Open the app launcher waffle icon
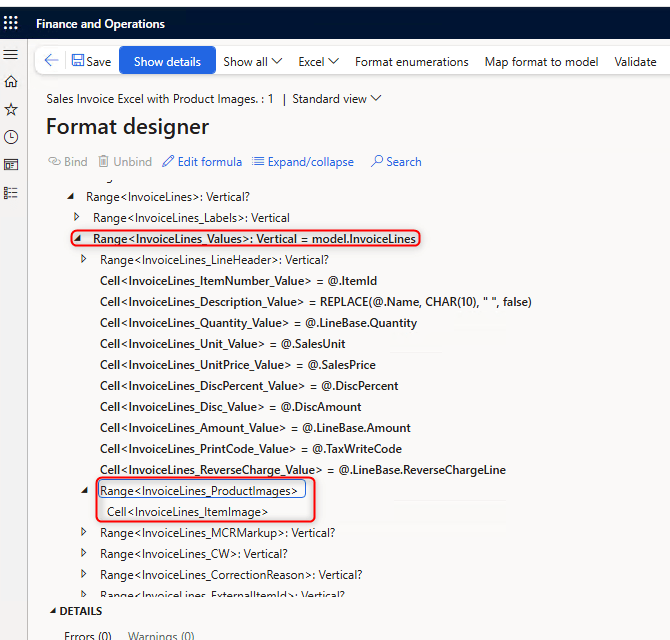The image size is (670, 640). 11,23
